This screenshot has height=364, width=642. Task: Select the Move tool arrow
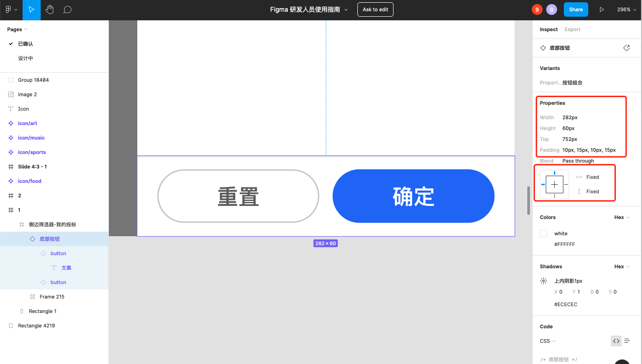(x=32, y=9)
